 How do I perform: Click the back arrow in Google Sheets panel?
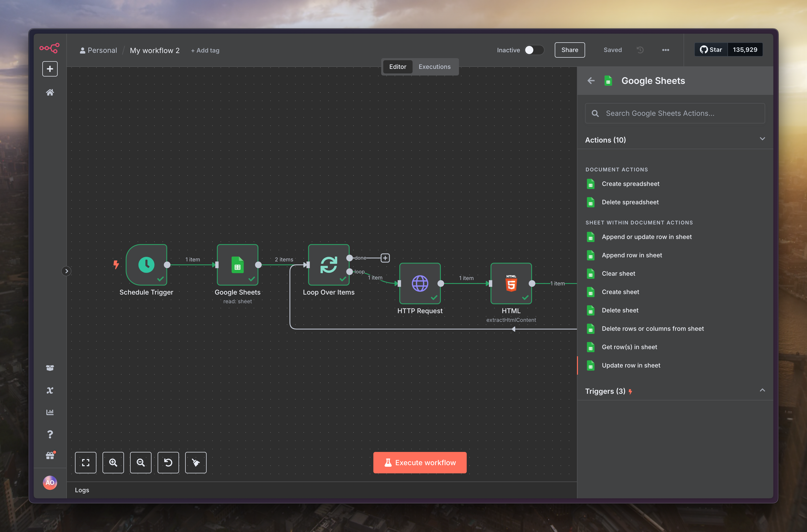[590, 81]
